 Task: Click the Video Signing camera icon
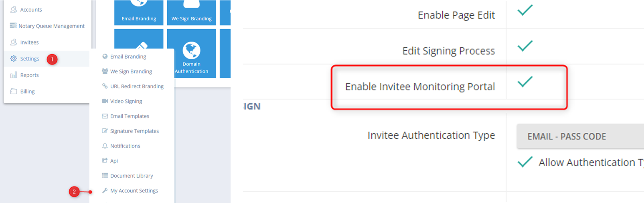click(x=105, y=101)
